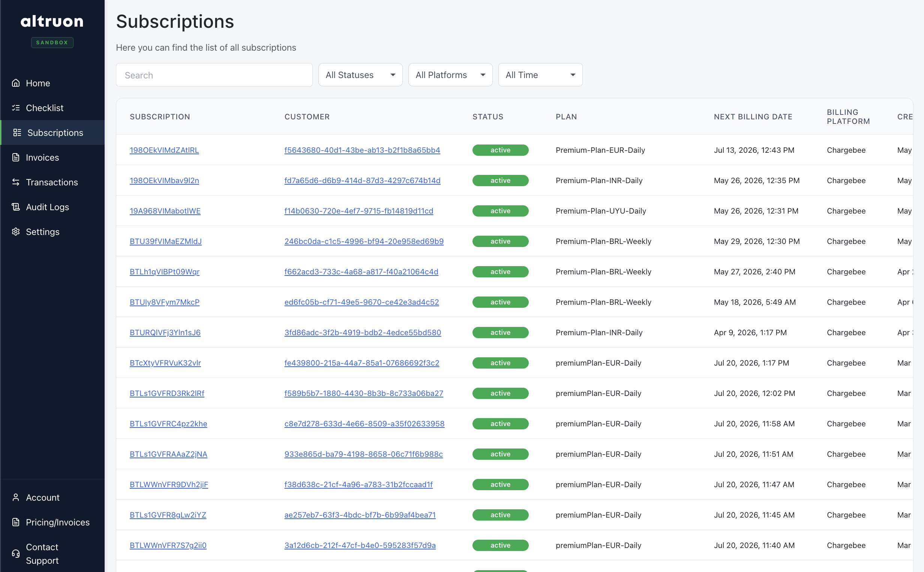Open the All Statuses dropdown
924x572 pixels.
360,75
